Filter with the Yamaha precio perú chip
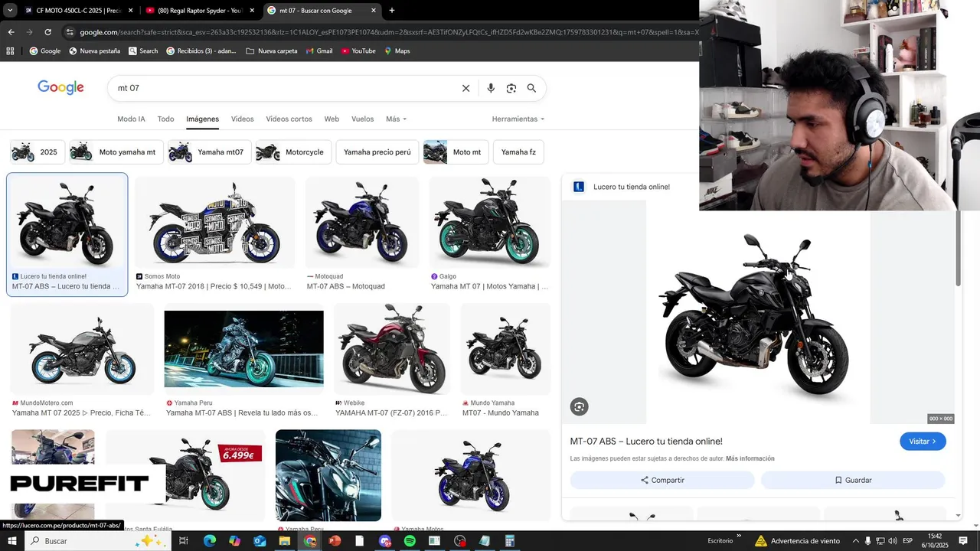The image size is (980, 551). point(377,152)
